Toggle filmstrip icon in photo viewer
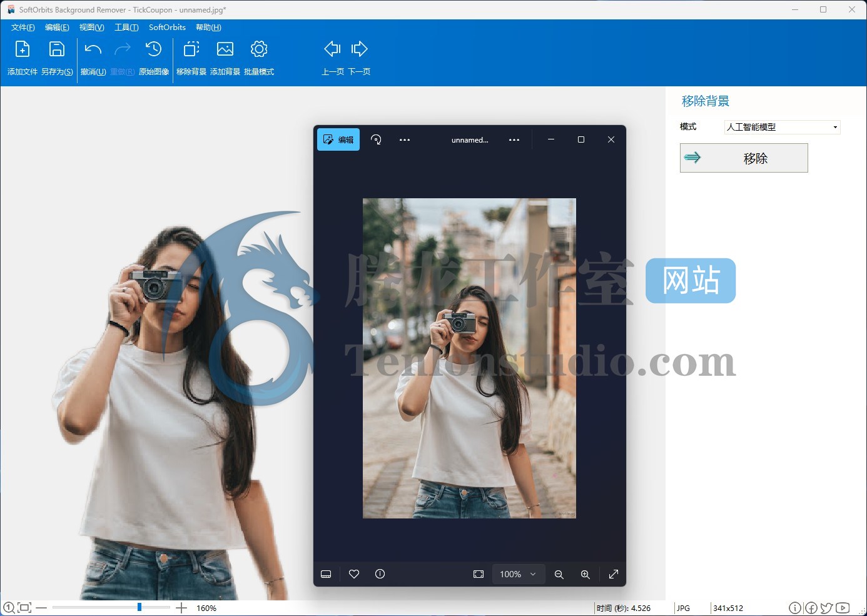The width and height of the screenshot is (867, 616). 326,574
